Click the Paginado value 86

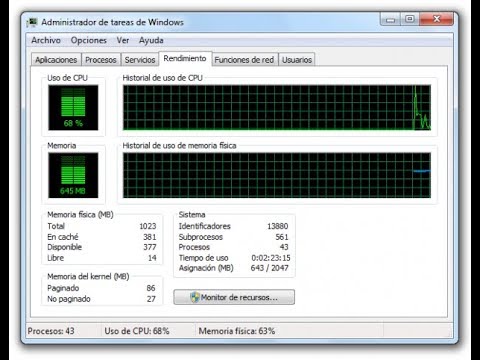pos(151,288)
